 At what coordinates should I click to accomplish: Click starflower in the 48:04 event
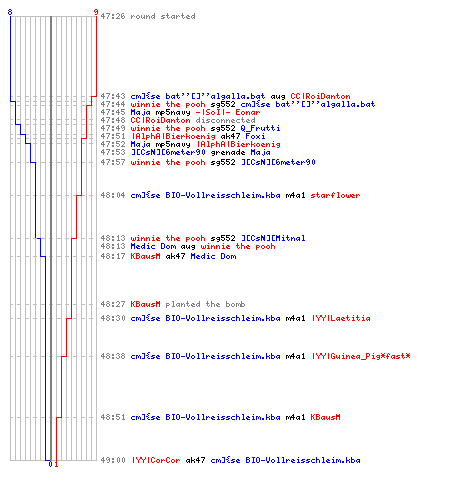click(x=335, y=195)
